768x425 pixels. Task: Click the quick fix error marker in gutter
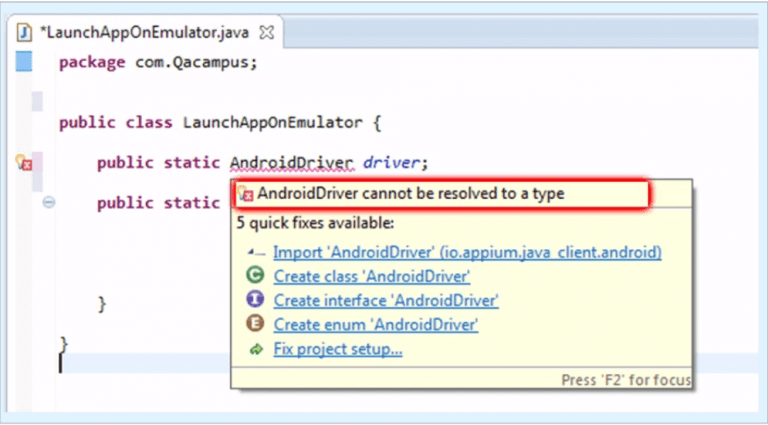[x=25, y=163]
